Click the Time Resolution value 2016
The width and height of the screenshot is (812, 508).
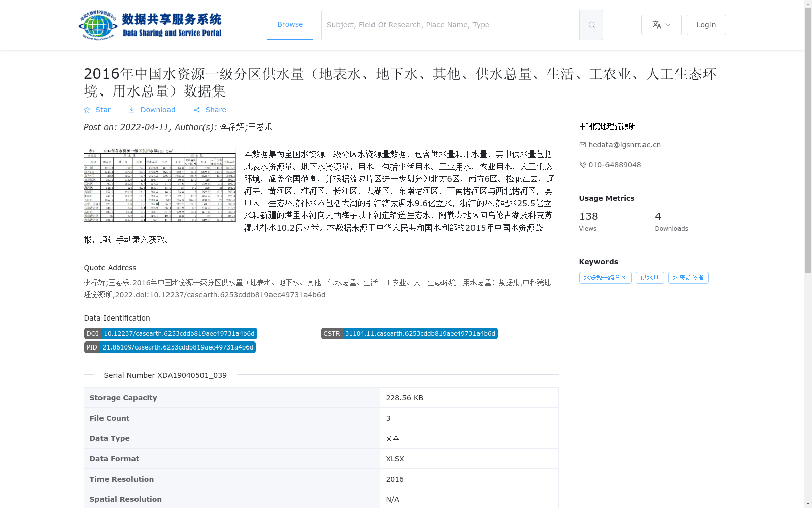coord(395,479)
